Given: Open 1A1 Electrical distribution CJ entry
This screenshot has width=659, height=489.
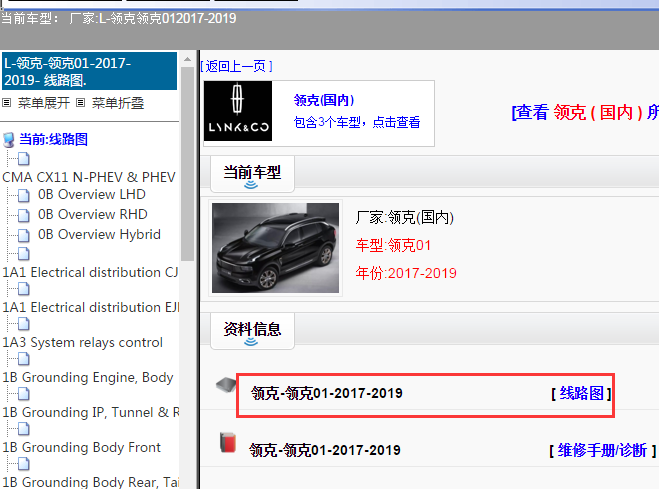Looking at the screenshot, I should coord(90,272).
